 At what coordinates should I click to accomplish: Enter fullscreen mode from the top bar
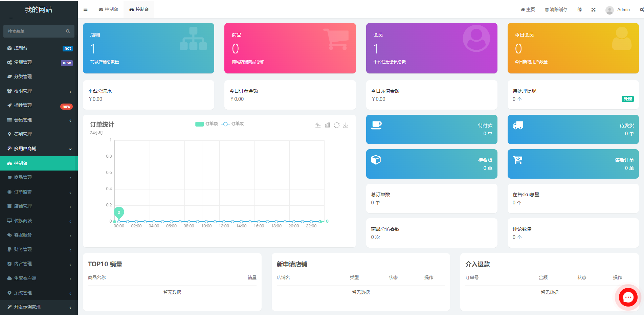pyautogui.click(x=593, y=9)
